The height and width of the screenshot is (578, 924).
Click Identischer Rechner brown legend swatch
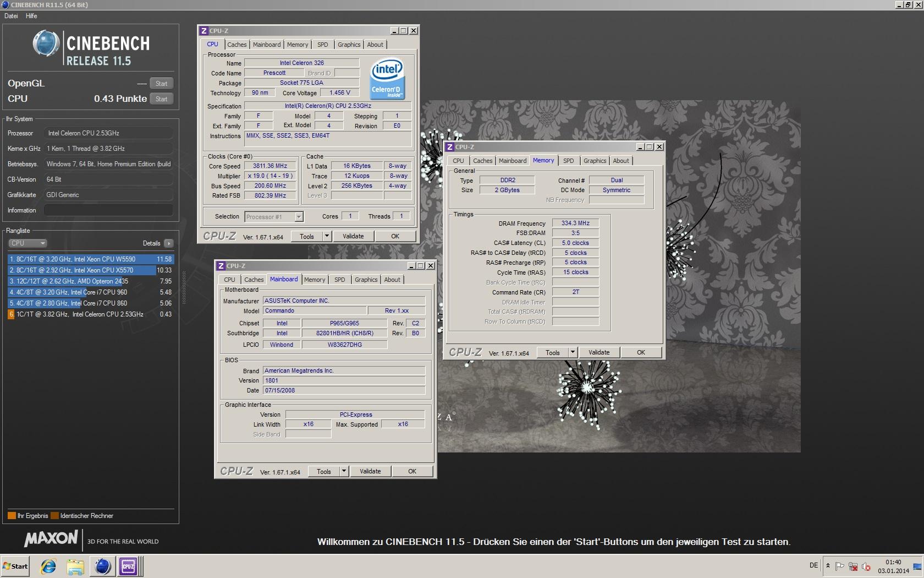point(54,516)
